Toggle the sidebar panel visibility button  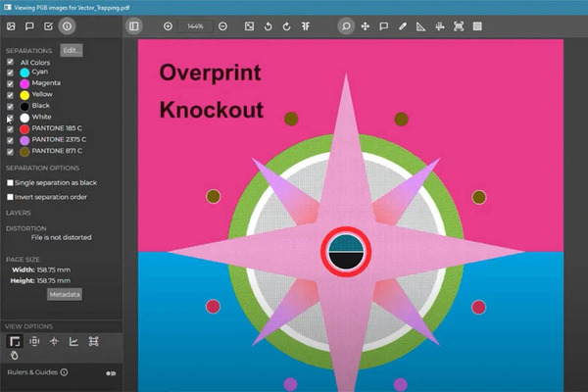(134, 26)
